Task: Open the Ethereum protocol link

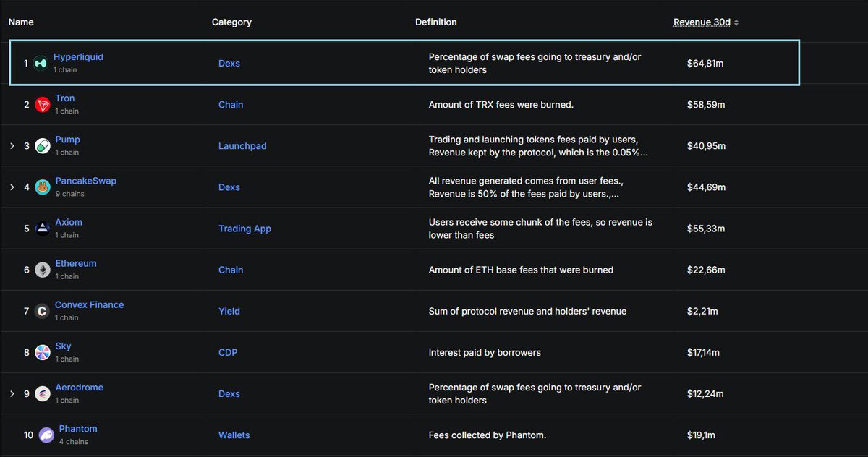Action: tap(76, 263)
